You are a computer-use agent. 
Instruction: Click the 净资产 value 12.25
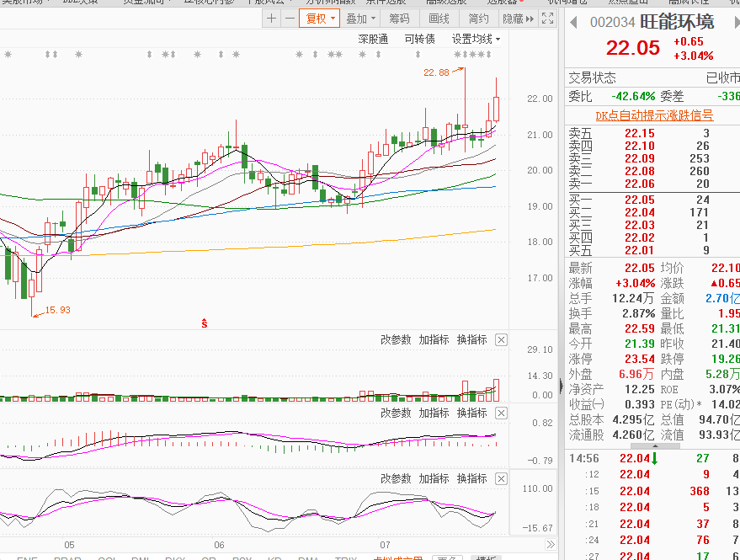[640, 389]
